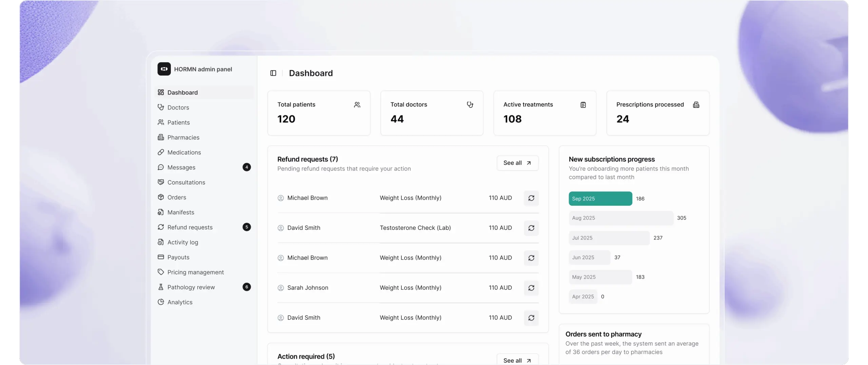This screenshot has width=868, height=365.
Task: Process refund for Testosterone Check (Lab) row
Action: pos(531,228)
